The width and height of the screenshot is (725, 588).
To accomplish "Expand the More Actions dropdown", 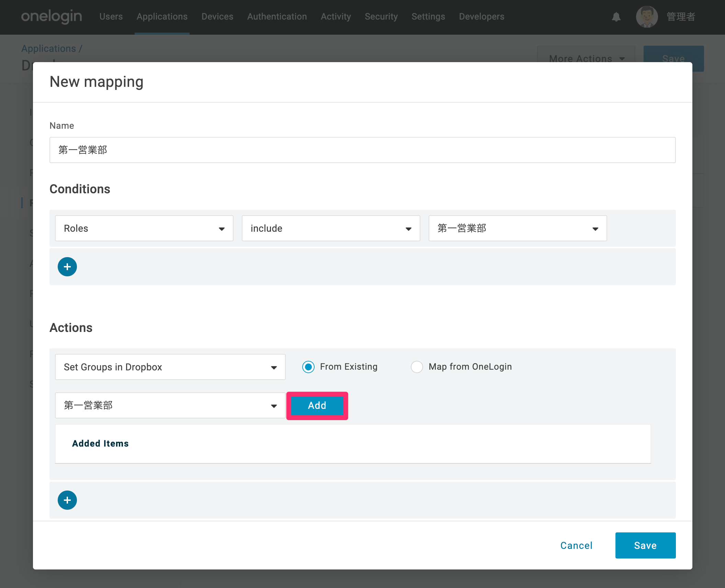I will click(586, 58).
